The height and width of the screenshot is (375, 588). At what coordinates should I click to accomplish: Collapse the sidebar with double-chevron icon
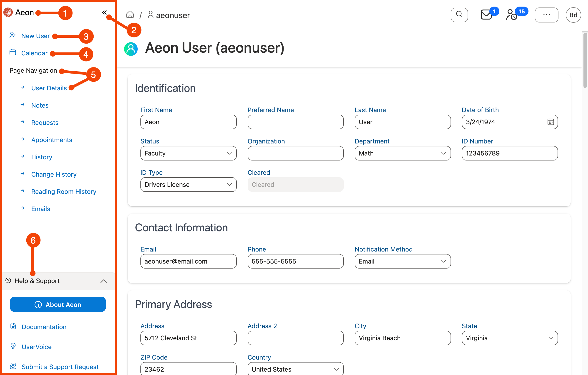click(x=104, y=12)
